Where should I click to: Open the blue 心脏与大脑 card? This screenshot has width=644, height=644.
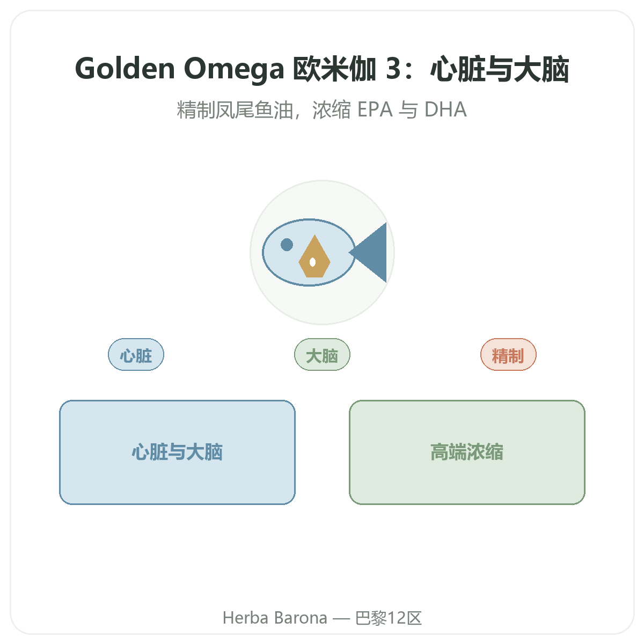[177, 452]
